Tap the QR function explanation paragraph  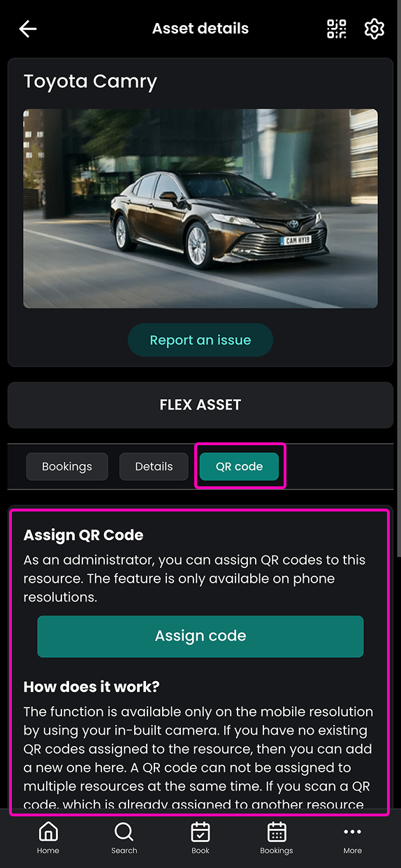(198, 758)
